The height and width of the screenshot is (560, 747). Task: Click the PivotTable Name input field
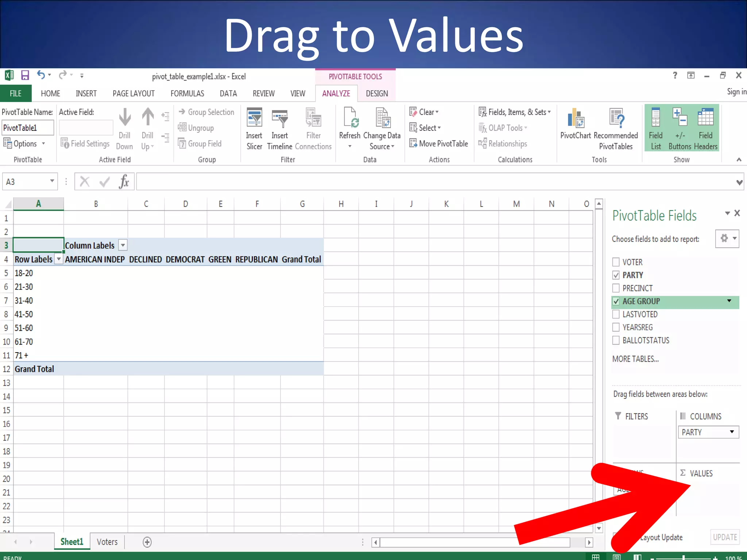point(28,128)
